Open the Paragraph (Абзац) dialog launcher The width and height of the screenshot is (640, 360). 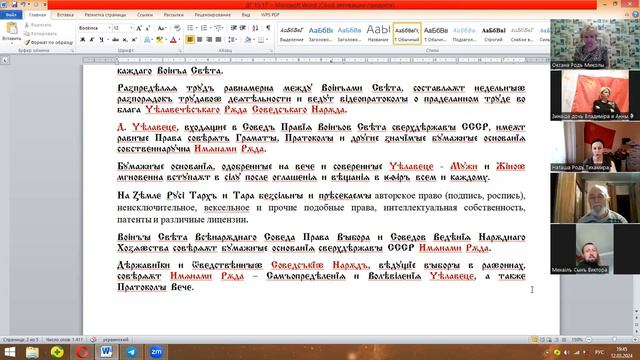pos(271,51)
